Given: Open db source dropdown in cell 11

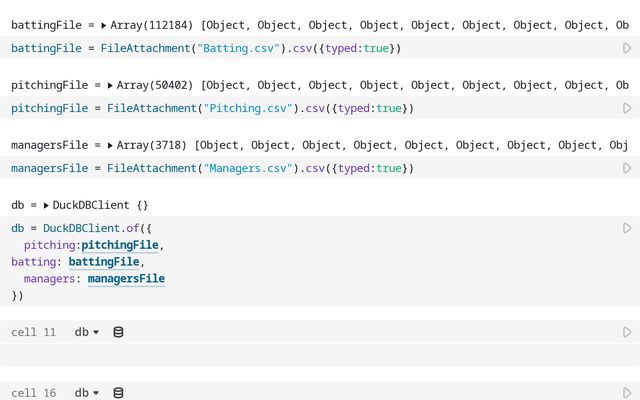Looking at the screenshot, I should coord(87,332).
